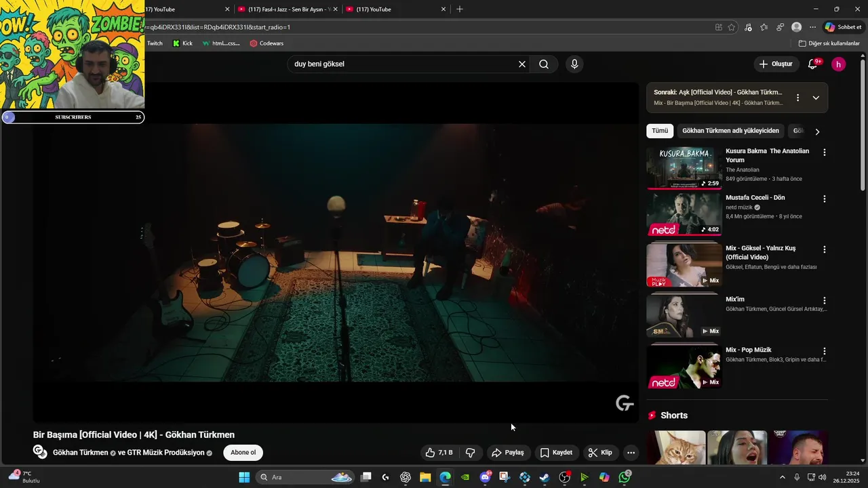Open the html...css bookmark

221,43
